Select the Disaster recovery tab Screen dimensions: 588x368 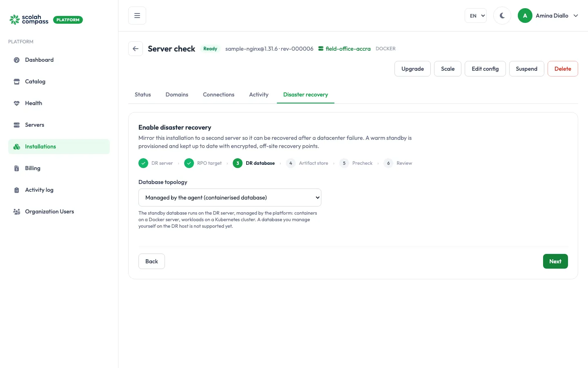305,95
